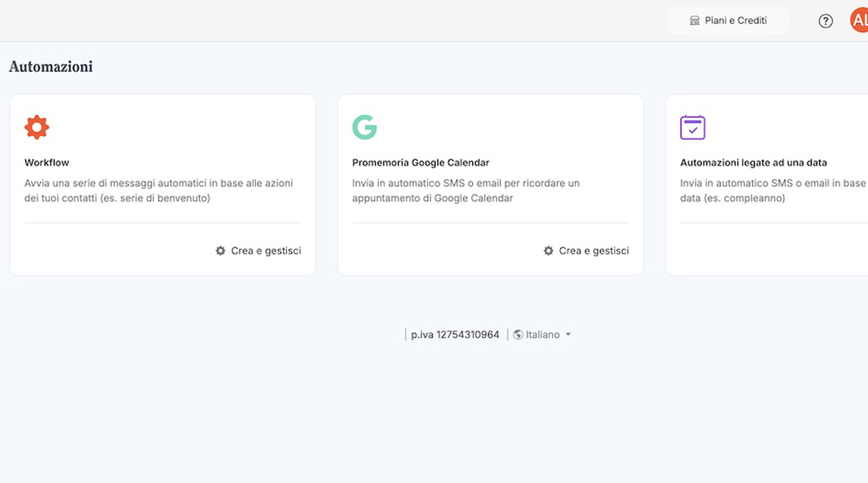The width and height of the screenshot is (868, 483).
Task: Open Automazioni legate ad una data title
Action: tap(753, 163)
